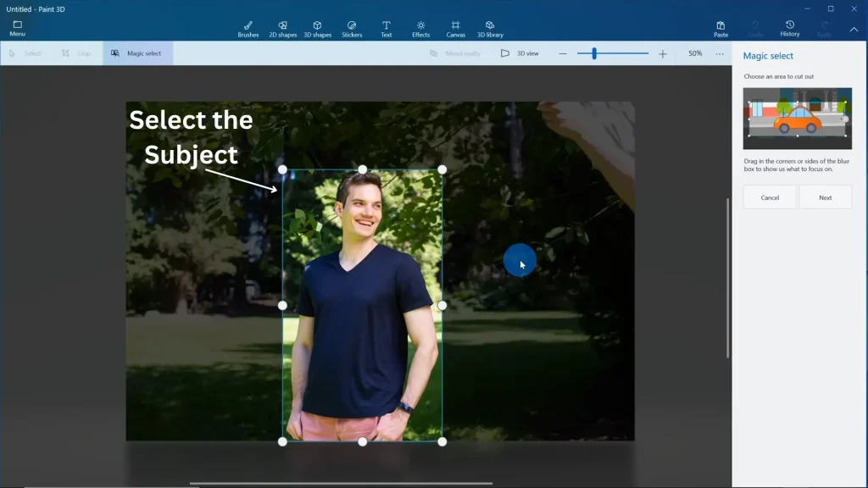Open the Brushes tool
This screenshot has width=868, height=488.
(248, 29)
